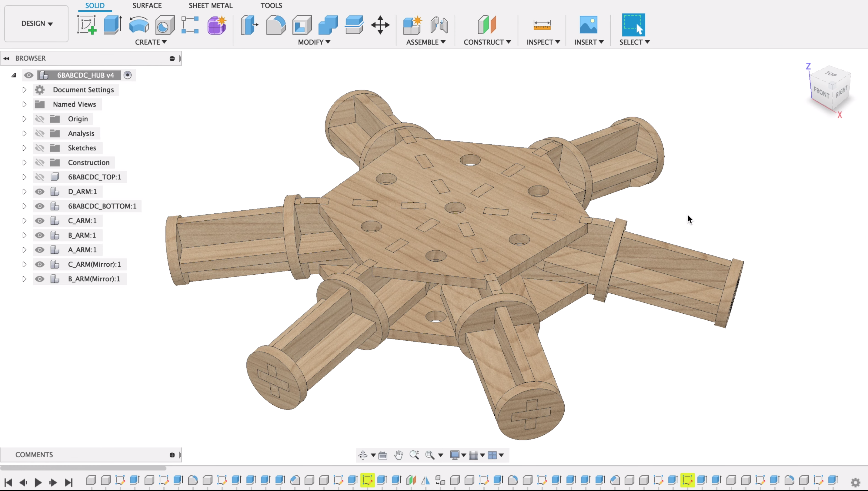Image resolution: width=868 pixels, height=491 pixels.
Task: Open the DESIGN workspace dropdown
Action: coord(36,24)
